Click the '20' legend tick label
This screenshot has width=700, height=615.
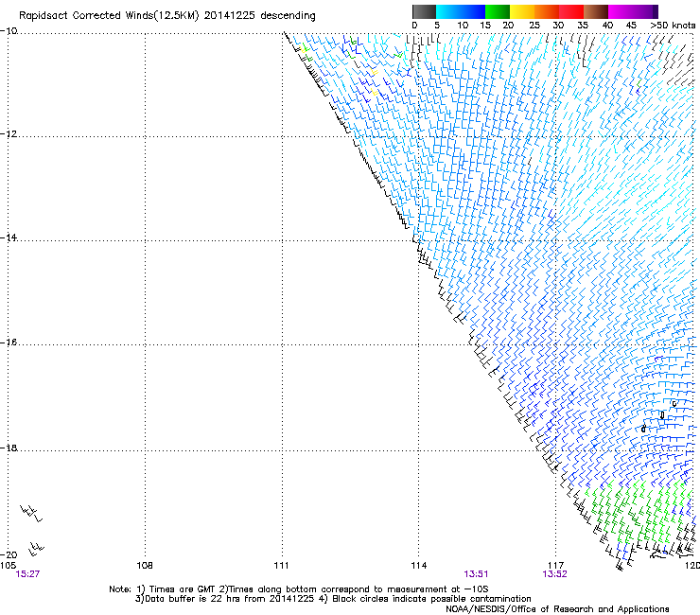[x=508, y=26]
